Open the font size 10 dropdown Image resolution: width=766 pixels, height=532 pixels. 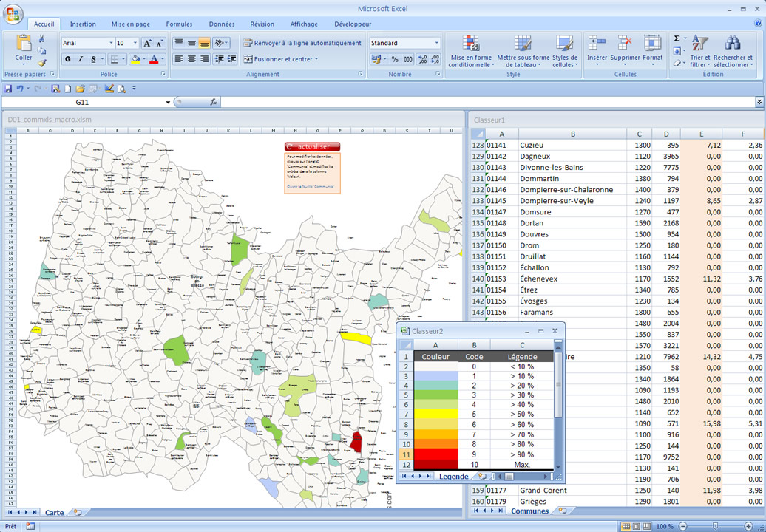[x=135, y=43]
